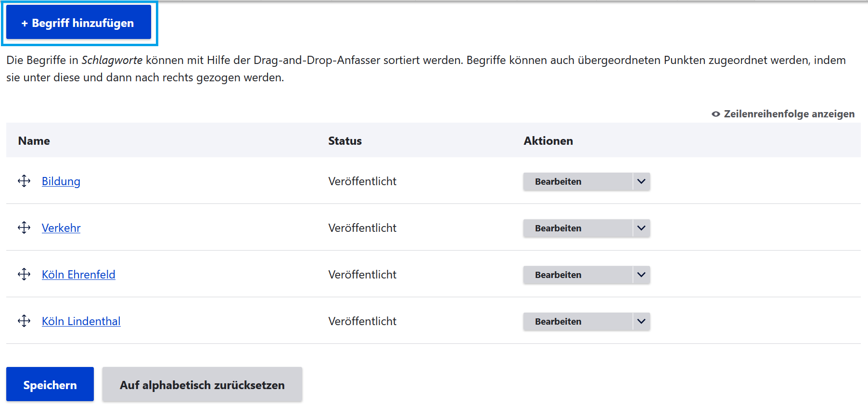868x404 pixels.
Task: Expand actions dropdown for Köln Lindenthal
Action: coord(641,321)
